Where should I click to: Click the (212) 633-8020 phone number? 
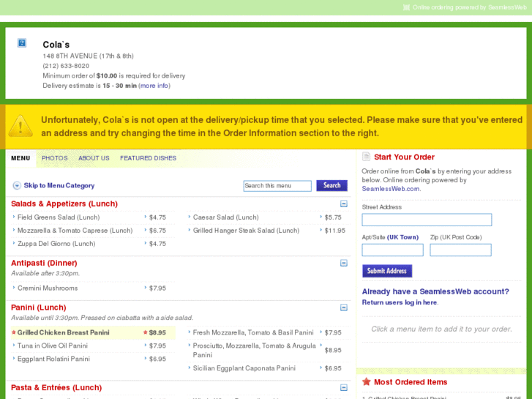[x=66, y=66]
